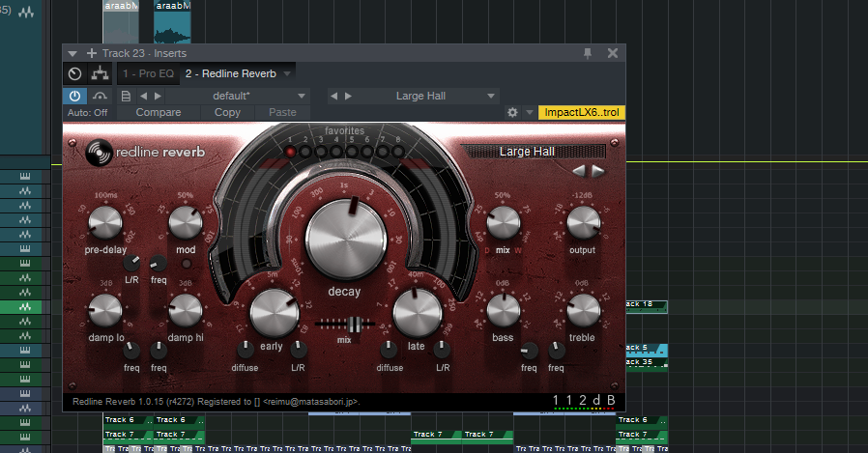Click the routing icon beside the insert tabs
This screenshot has height=453, width=868.
(100, 73)
